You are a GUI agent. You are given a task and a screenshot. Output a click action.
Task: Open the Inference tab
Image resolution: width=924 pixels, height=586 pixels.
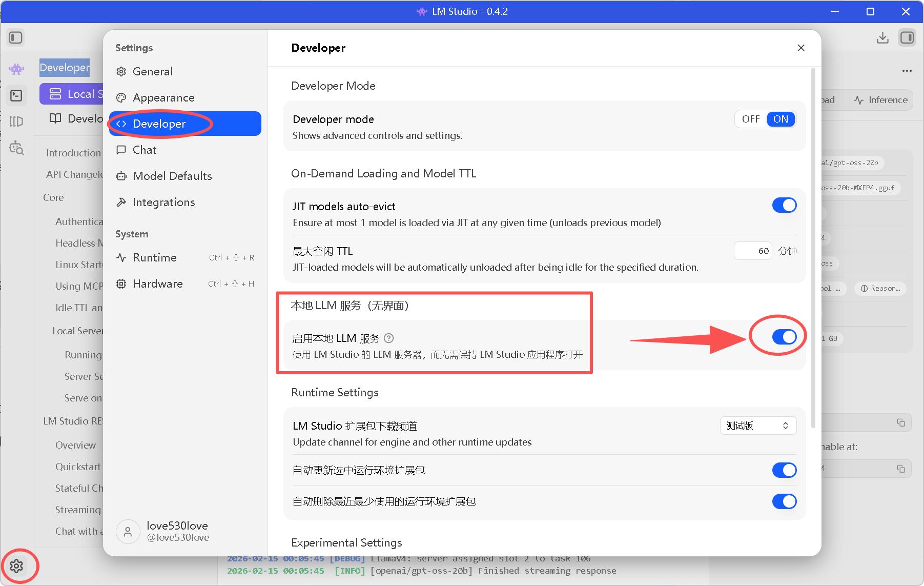[880, 100]
